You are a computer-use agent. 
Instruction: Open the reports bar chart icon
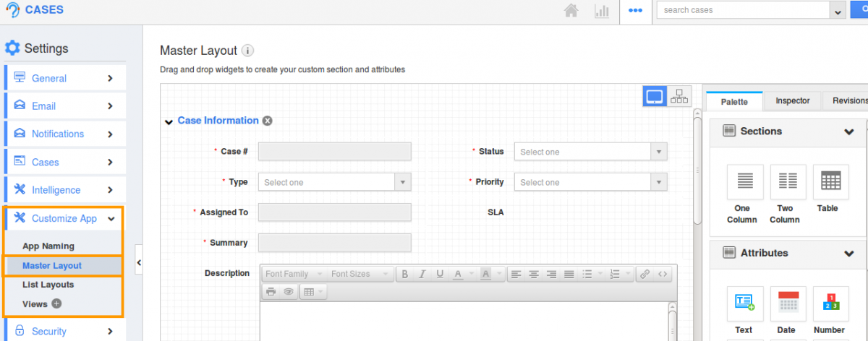coord(601,11)
